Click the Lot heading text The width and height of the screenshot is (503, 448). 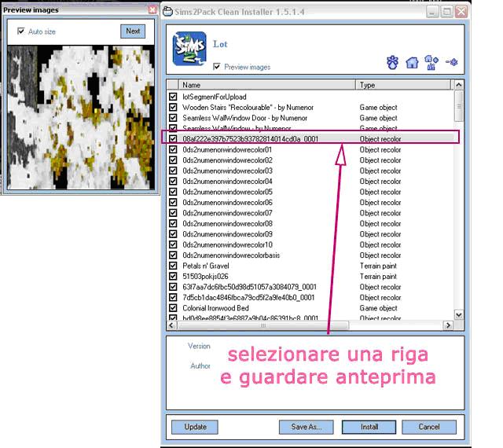pyautogui.click(x=220, y=44)
